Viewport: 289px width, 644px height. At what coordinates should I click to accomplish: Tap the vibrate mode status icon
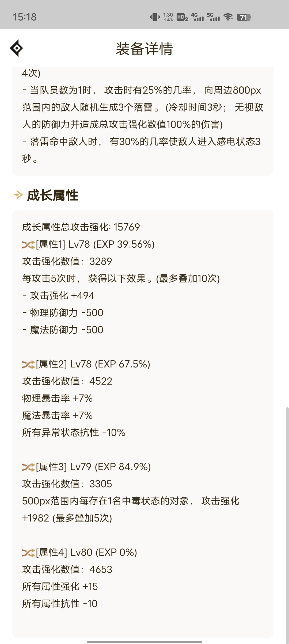point(155,17)
